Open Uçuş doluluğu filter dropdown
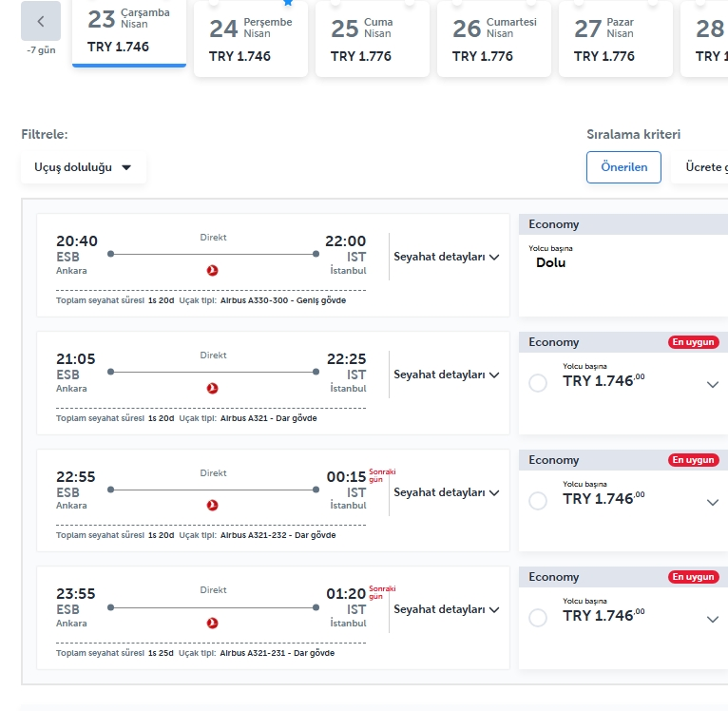The image size is (728, 711). 84,167
